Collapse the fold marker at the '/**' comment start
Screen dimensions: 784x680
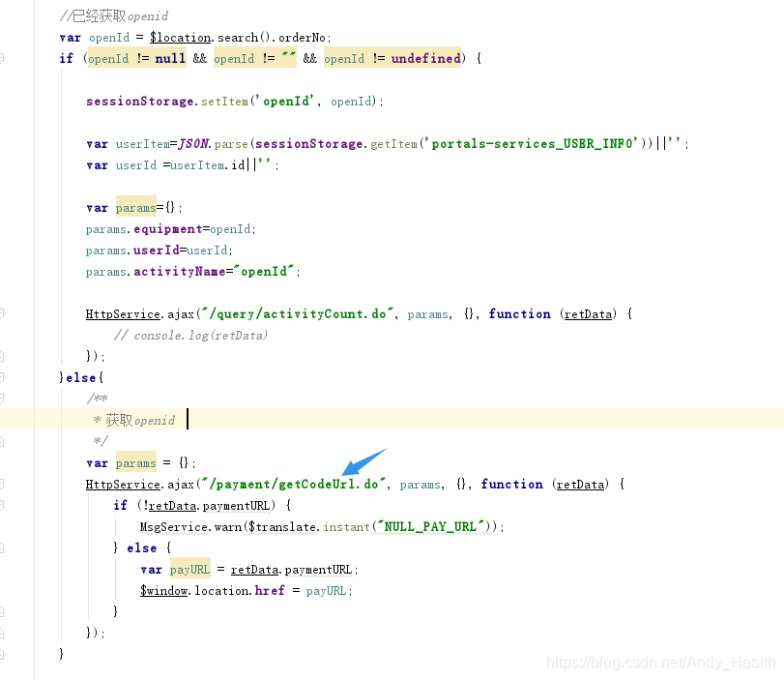click(x=2, y=399)
